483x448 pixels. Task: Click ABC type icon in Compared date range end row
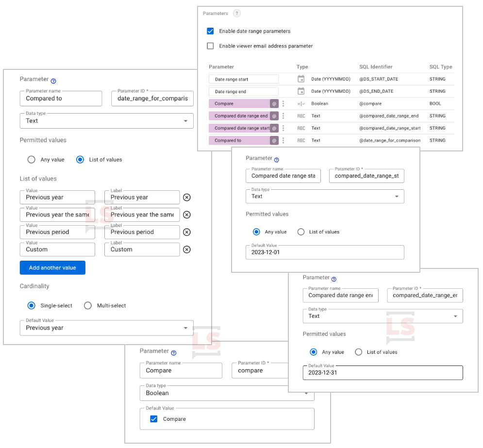point(301,116)
